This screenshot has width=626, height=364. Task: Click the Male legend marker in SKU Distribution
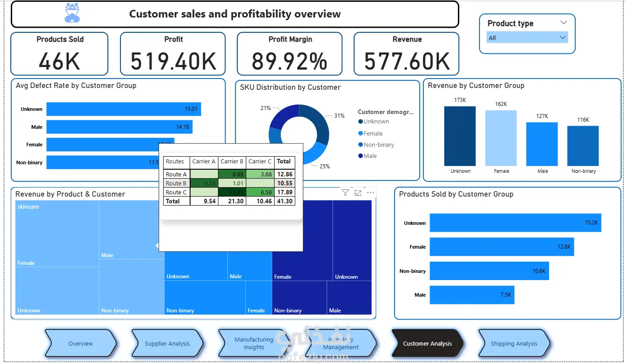pos(360,156)
